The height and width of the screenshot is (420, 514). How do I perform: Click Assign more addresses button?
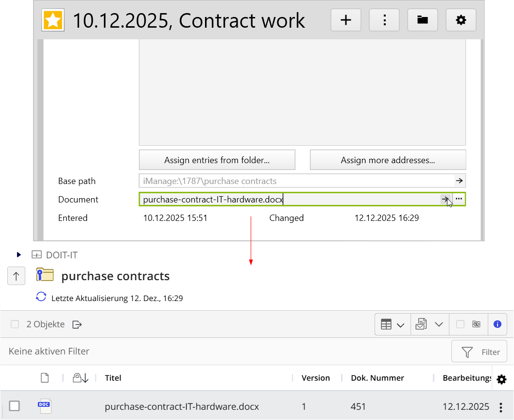tap(388, 160)
